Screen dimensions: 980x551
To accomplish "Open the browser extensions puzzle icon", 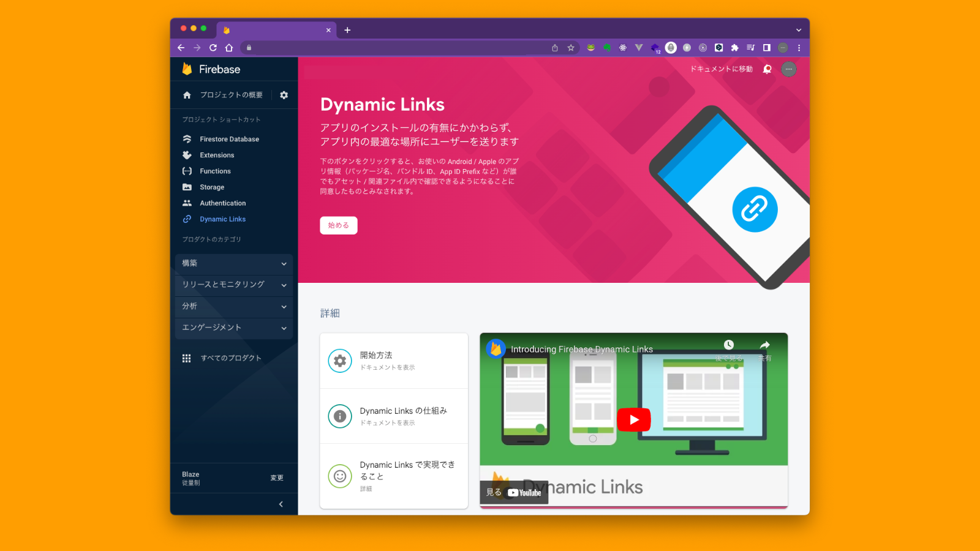I will [734, 48].
